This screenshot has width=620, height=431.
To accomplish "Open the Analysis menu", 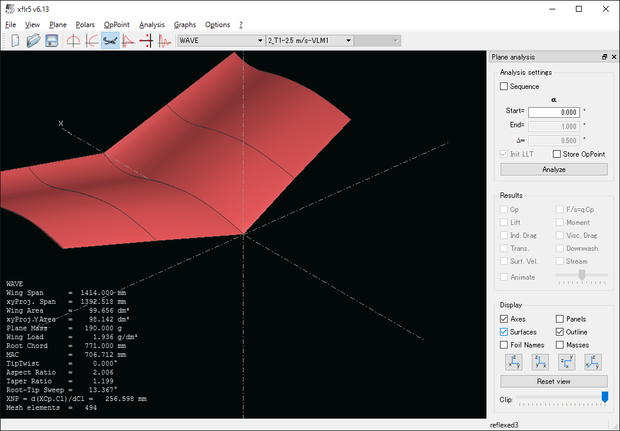I will coord(152,23).
